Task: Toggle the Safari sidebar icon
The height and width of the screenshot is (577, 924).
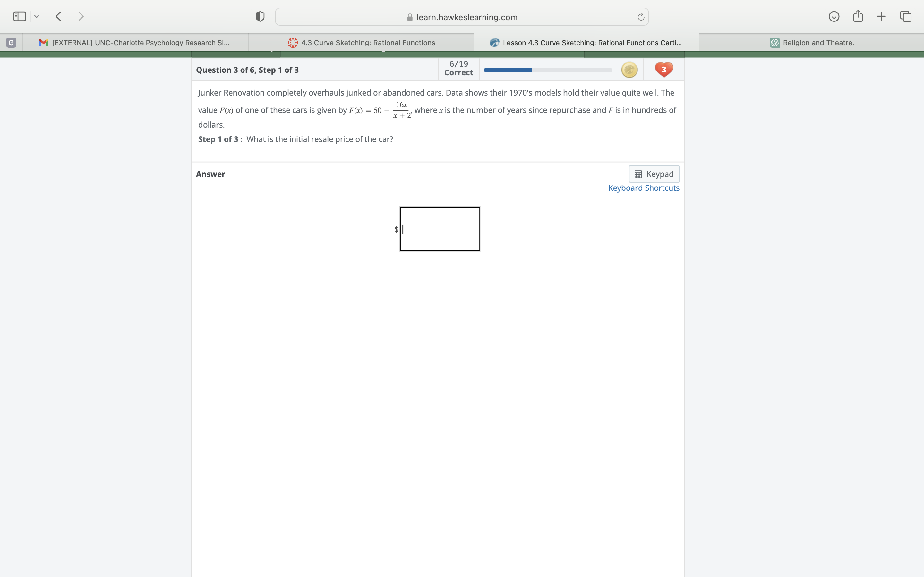Action: tap(19, 16)
